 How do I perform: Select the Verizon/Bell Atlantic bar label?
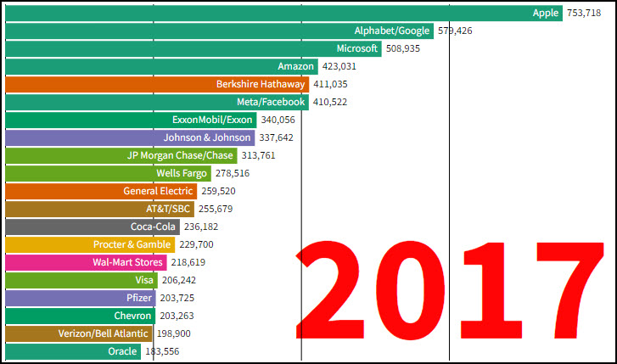[103, 333]
